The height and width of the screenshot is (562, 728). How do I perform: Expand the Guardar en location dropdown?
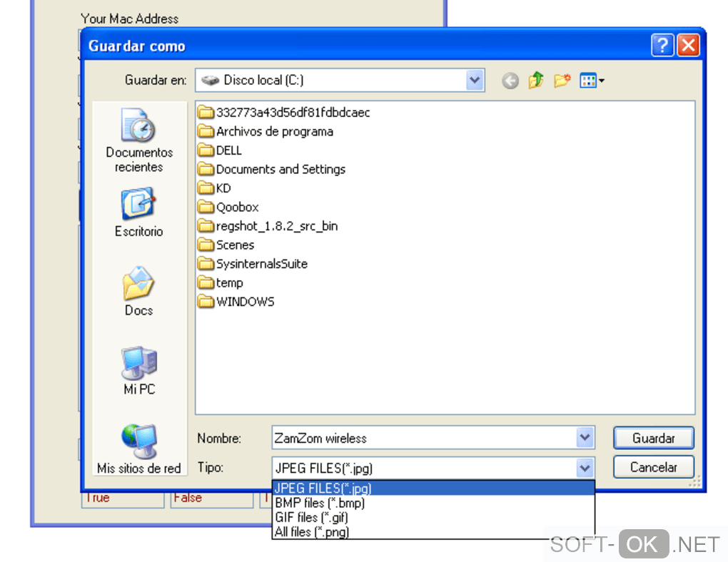[x=475, y=81]
